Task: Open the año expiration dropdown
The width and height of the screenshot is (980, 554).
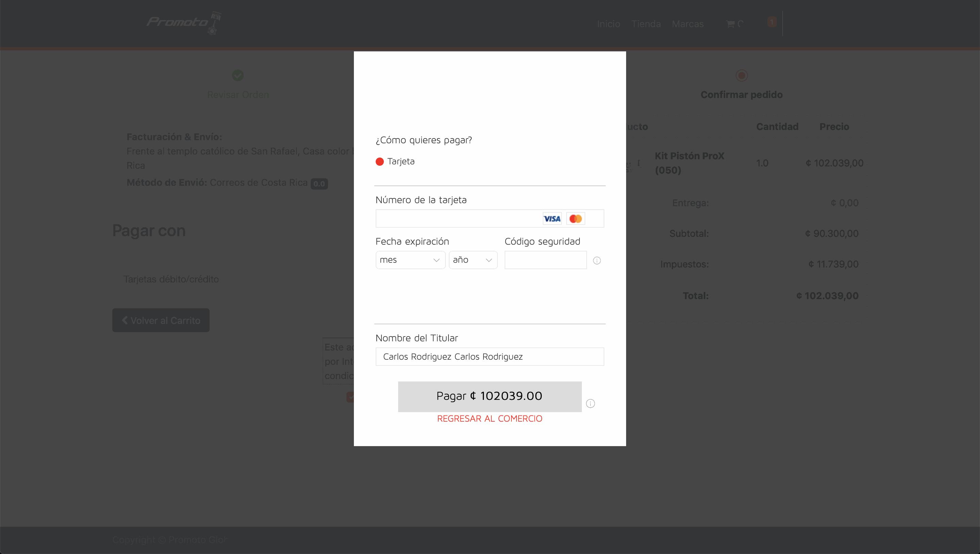Action: pyautogui.click(x=473, y=260)
